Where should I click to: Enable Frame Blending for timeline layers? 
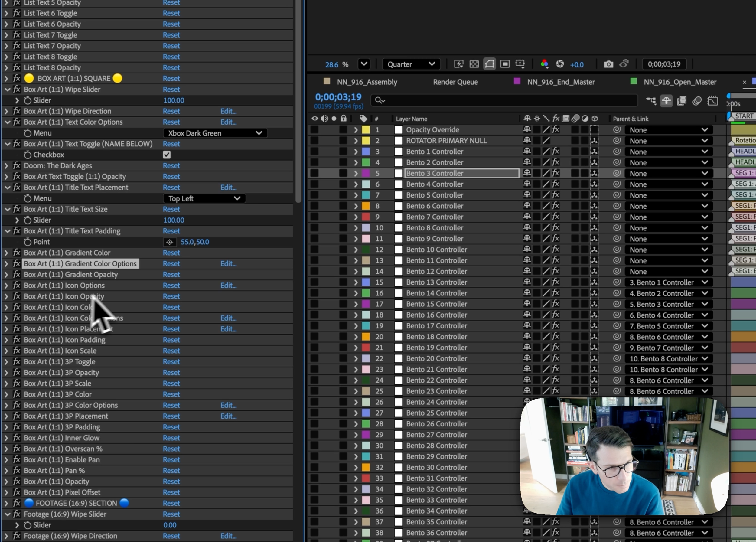tap(681, 101)
